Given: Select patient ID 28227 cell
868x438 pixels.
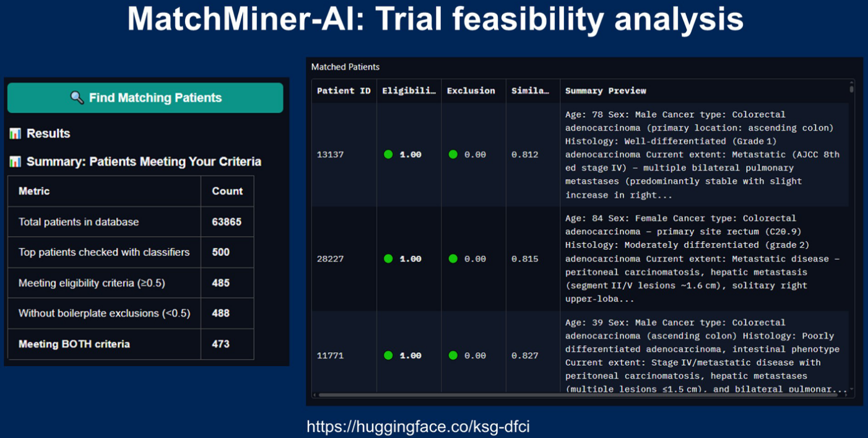Looking at the screenshot, I should tap(330, 259).
